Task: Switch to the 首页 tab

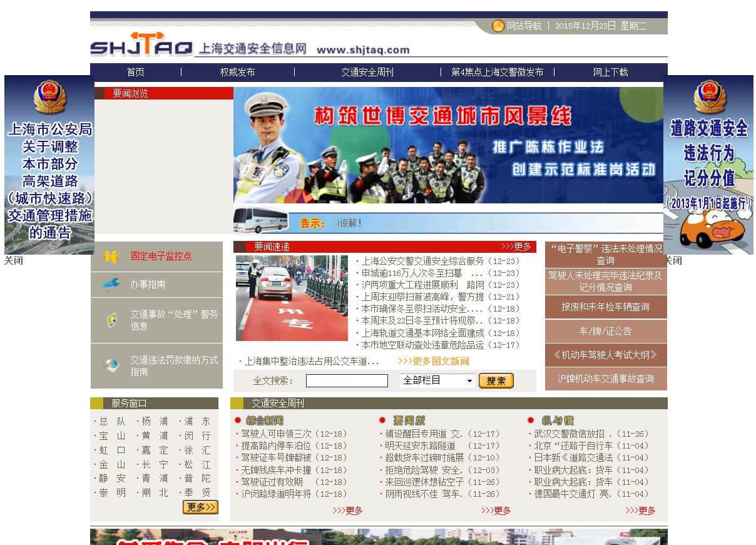Action: (135, 72)
